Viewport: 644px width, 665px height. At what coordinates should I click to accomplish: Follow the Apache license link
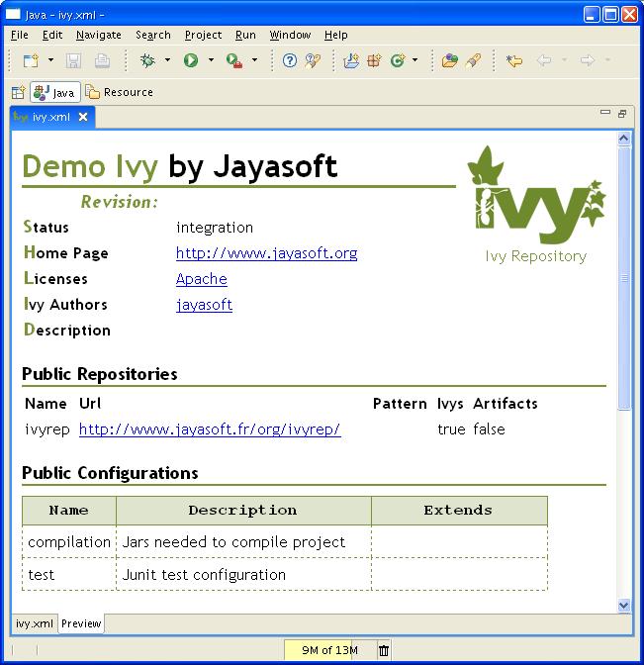(202, 279)
